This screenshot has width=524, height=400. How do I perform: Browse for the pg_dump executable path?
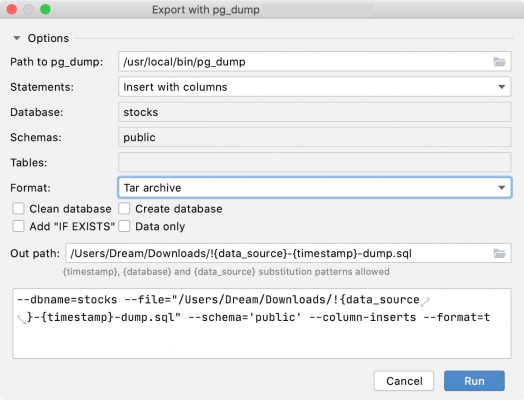(x=500, y=62)
